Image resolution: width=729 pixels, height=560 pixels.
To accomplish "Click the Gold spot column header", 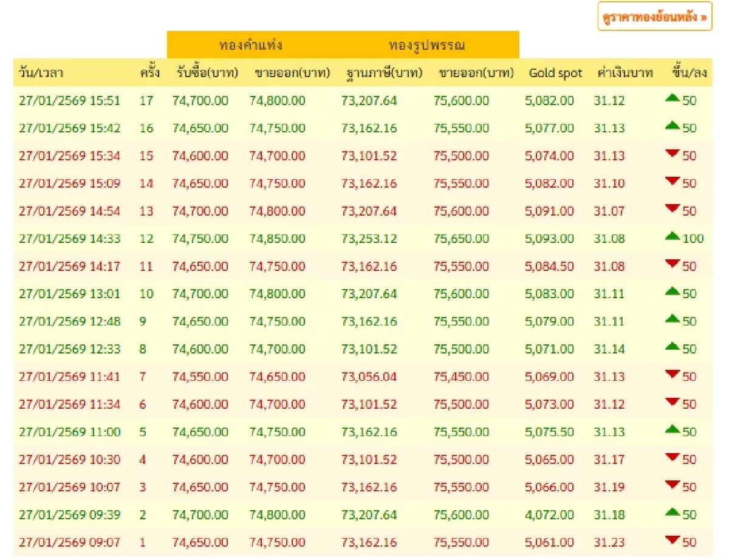I will pyautogui.click(x=555, y=73).
